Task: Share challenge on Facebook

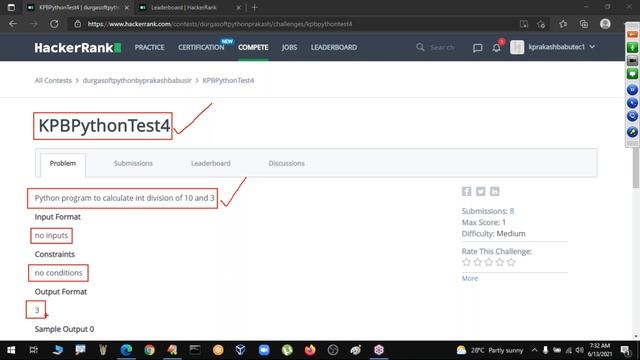Action: pyautogui.click(x=467, y=191)
